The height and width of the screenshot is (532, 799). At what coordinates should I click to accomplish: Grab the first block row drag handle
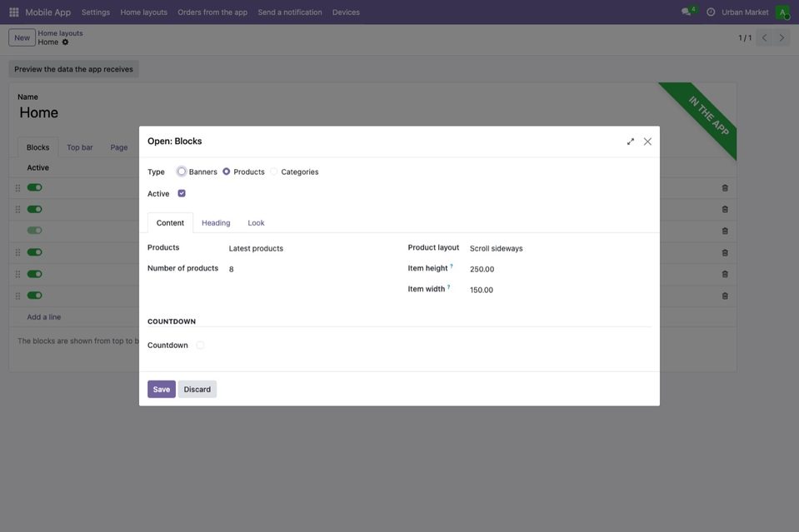tap(17, 188)
